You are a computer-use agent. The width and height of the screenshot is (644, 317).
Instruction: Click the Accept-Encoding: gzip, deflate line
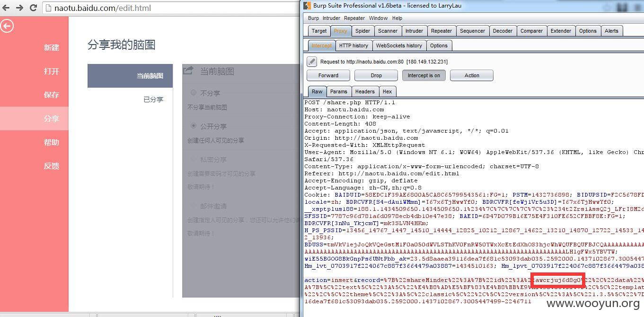(x=361, y=181)
